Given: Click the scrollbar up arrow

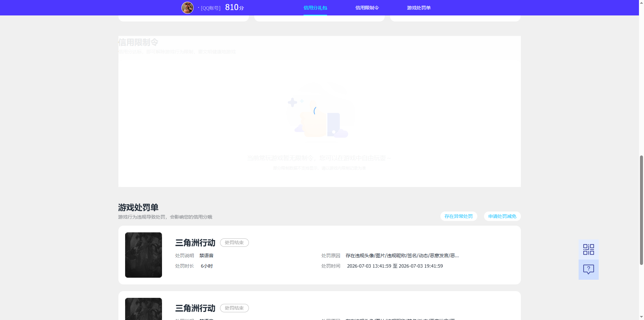Looking at the screenshot, I should tap(641, 2).
